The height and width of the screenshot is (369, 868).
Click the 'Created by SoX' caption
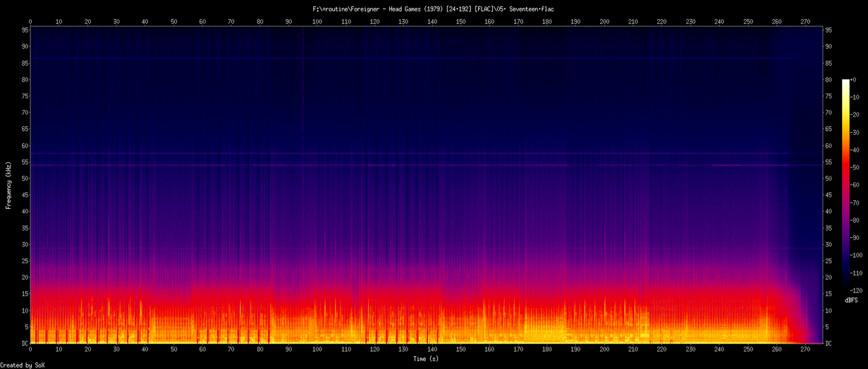(23, 365)
